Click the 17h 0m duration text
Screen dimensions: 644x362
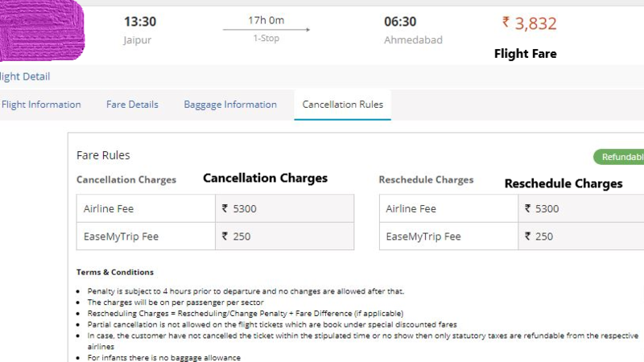point(266,19)
